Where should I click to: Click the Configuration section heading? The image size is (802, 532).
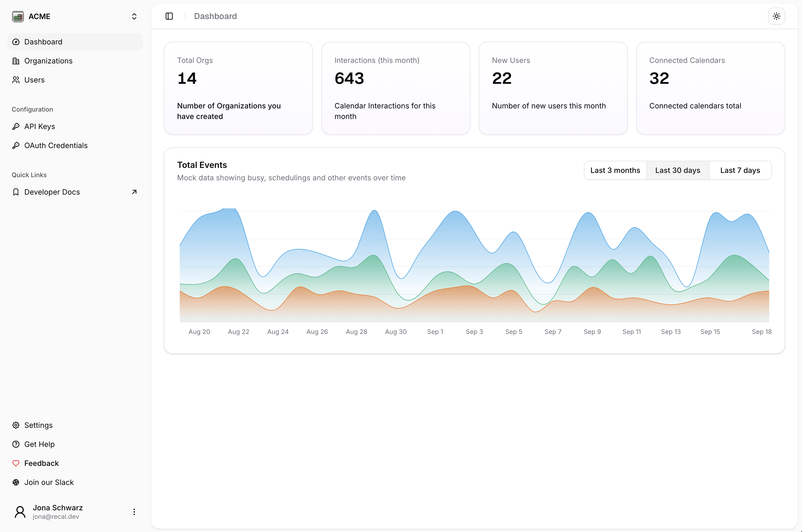(x=33, y=109)
